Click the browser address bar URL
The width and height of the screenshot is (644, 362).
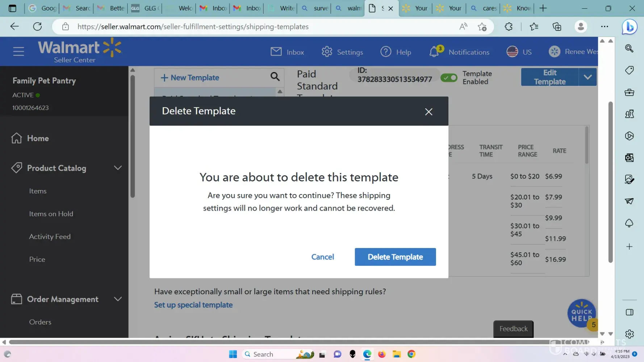pyautogui.click(x=193, y=27)
